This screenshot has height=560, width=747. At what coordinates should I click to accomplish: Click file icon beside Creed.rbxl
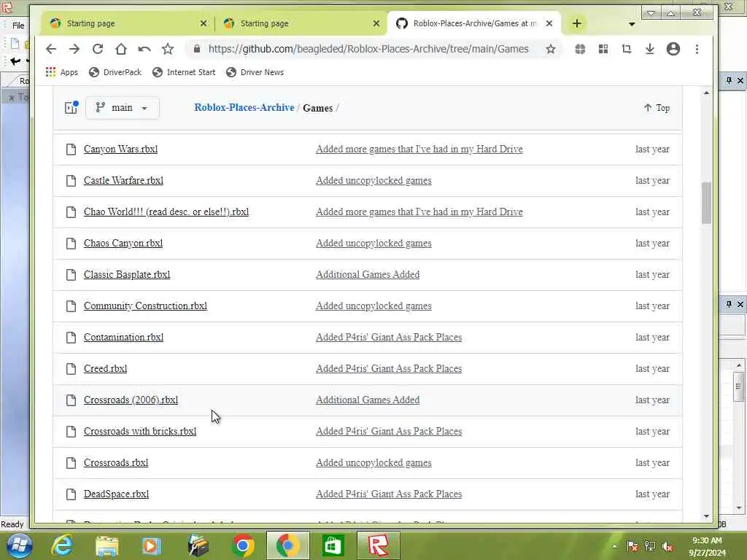pos(71,369)
